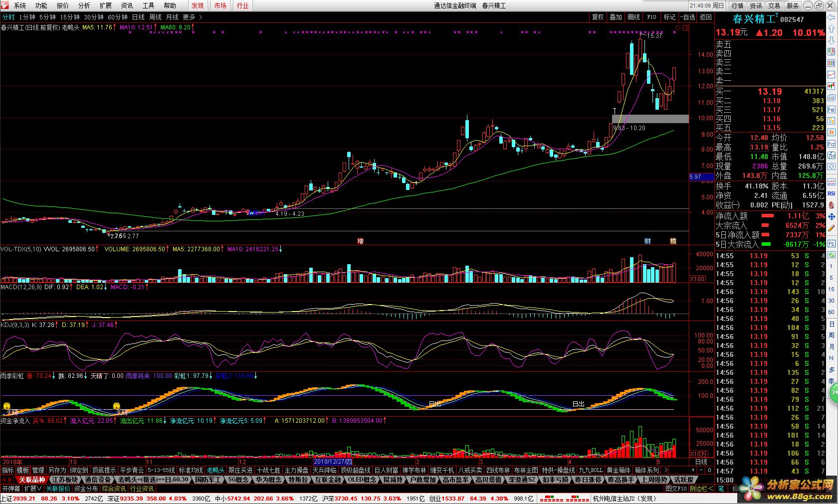
Task: Click the F12 sidebar icon
Action: pyautogui.click(x=832, y=144)
